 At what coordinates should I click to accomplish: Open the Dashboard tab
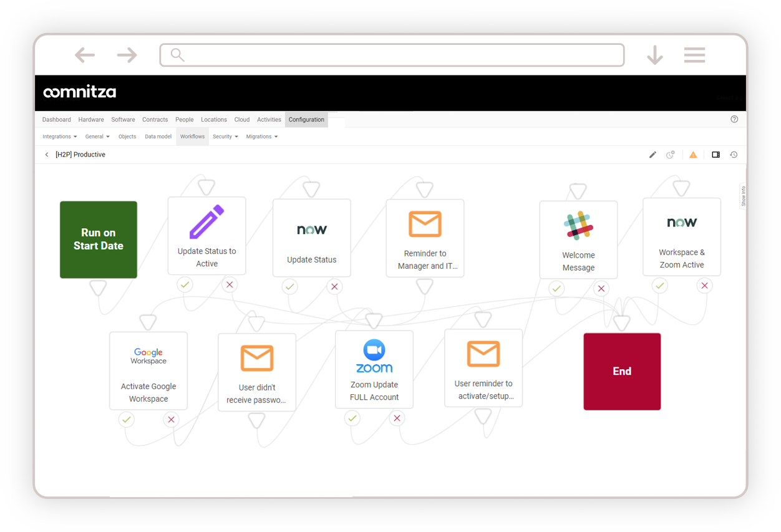coord(57,120)
